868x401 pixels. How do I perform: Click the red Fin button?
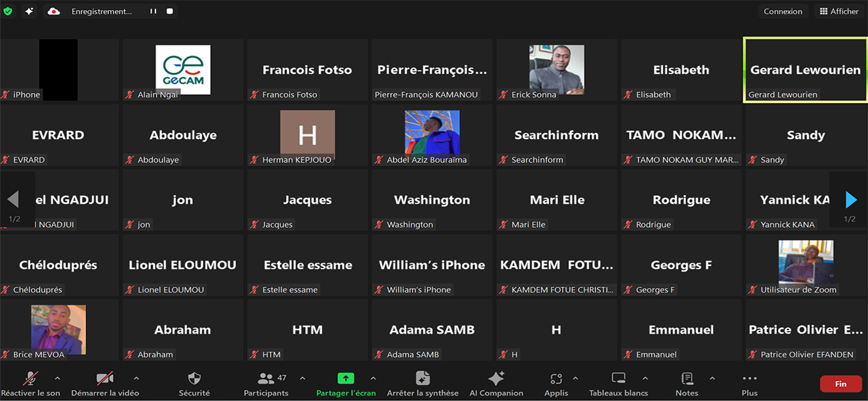click(840, 384)
